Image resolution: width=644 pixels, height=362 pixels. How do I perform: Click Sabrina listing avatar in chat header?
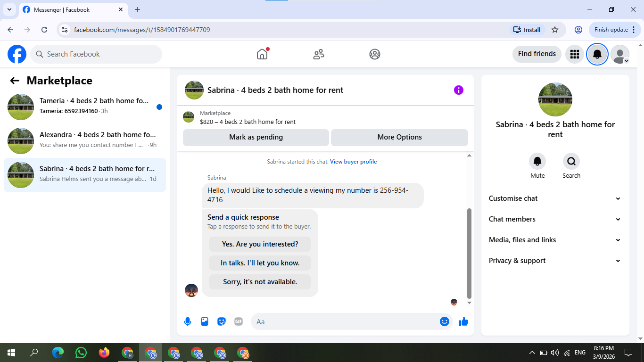[194, 90]
